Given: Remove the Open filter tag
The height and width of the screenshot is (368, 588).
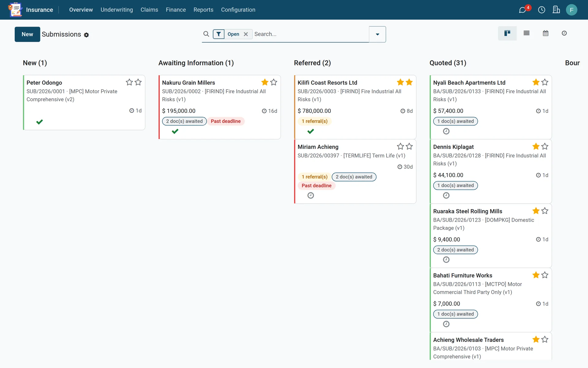Looking at the screenshot, I should point(246,34).
